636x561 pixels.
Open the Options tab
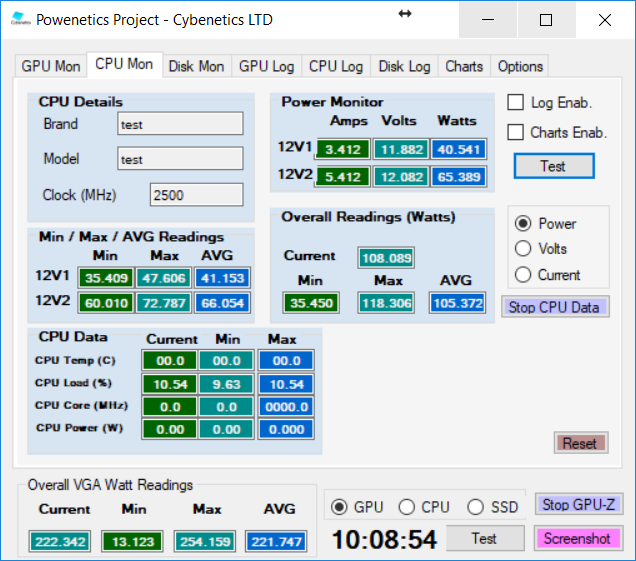520,66
